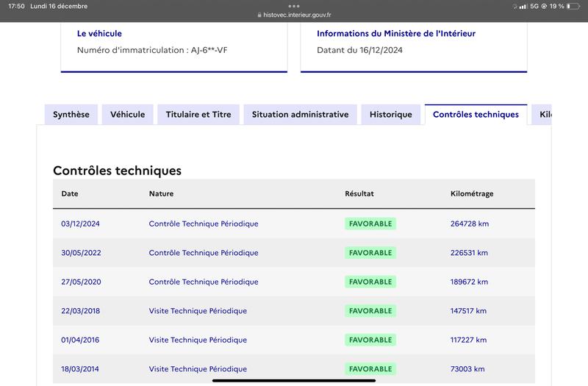The image size is (588, 386).
Task: Click Visite Technique Périodique in 18/03/2014 row
Action: [x=198, y=369]
